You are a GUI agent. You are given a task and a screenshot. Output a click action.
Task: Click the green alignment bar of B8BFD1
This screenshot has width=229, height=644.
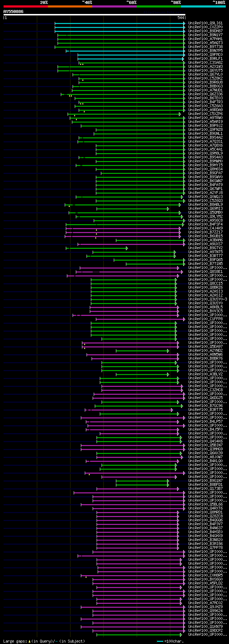coord(142,485)
